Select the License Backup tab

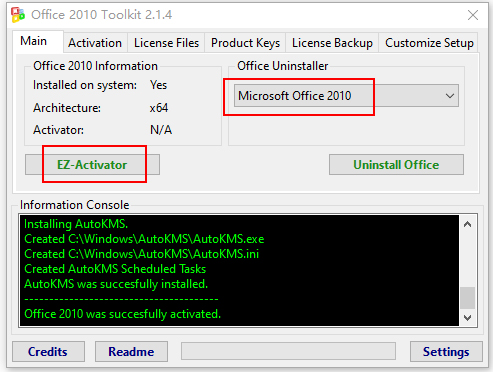(332, 43)
